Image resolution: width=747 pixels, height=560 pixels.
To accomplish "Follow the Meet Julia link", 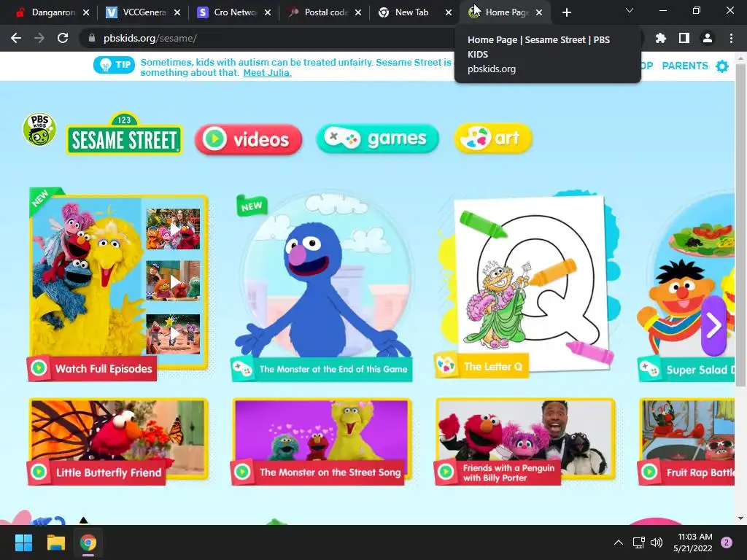I will [x=267, y=73].
